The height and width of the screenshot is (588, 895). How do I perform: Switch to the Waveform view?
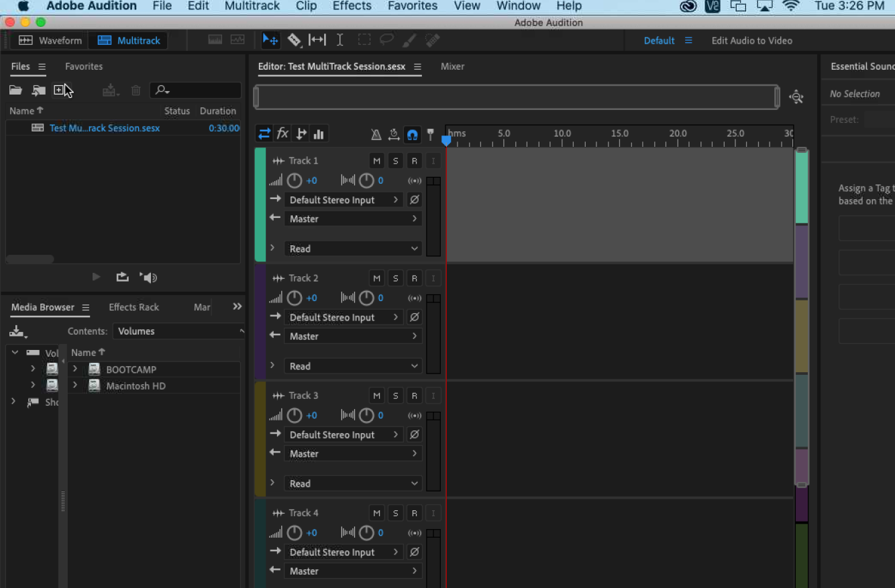click(x=50, y=40)
